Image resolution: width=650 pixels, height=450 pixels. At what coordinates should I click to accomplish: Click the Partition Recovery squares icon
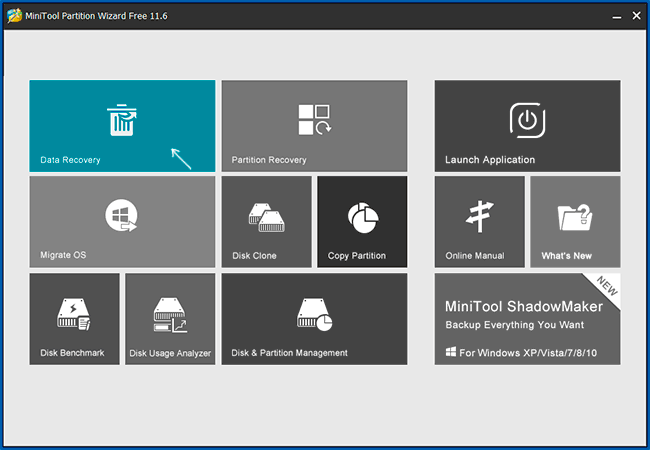tap(315, 120)
